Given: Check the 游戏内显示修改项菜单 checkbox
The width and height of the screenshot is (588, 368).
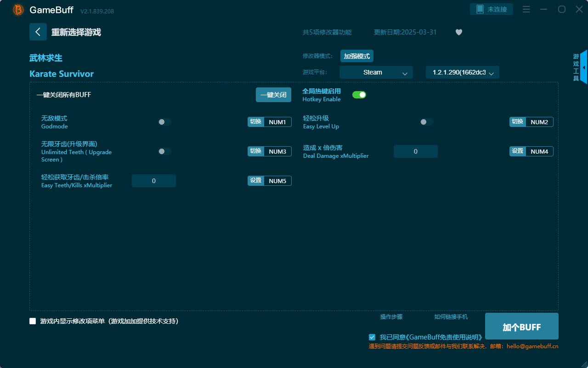Looking at the screenshot, I should [x=33, y=321].
